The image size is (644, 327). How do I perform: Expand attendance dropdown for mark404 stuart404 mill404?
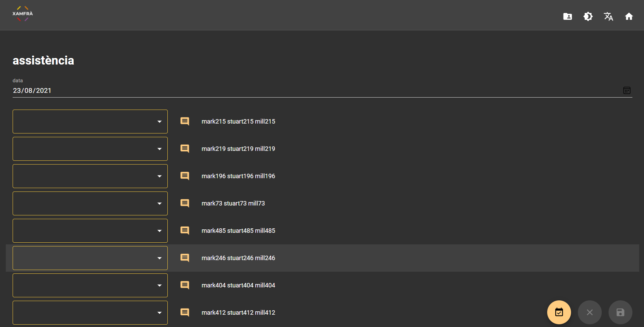coord(90,285)
